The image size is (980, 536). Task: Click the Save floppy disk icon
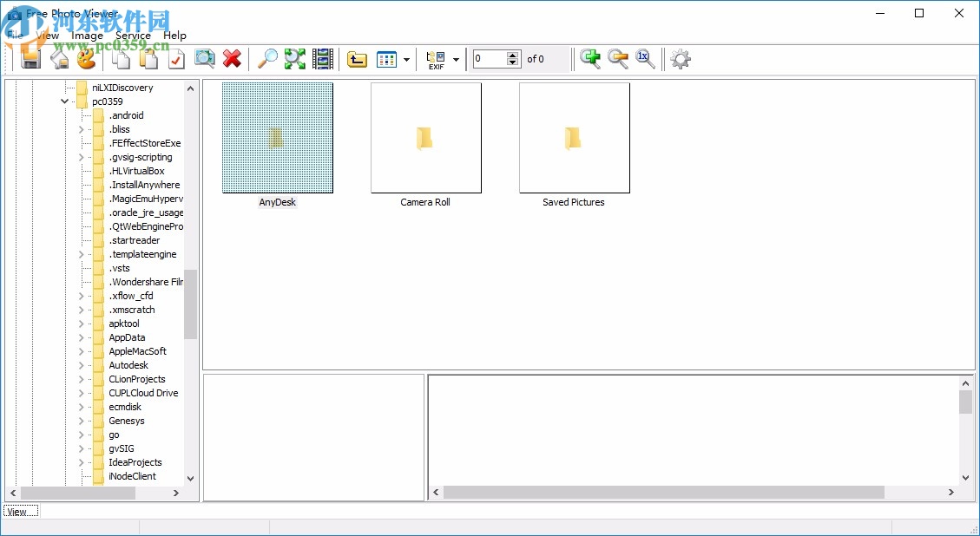pos(30,59)
